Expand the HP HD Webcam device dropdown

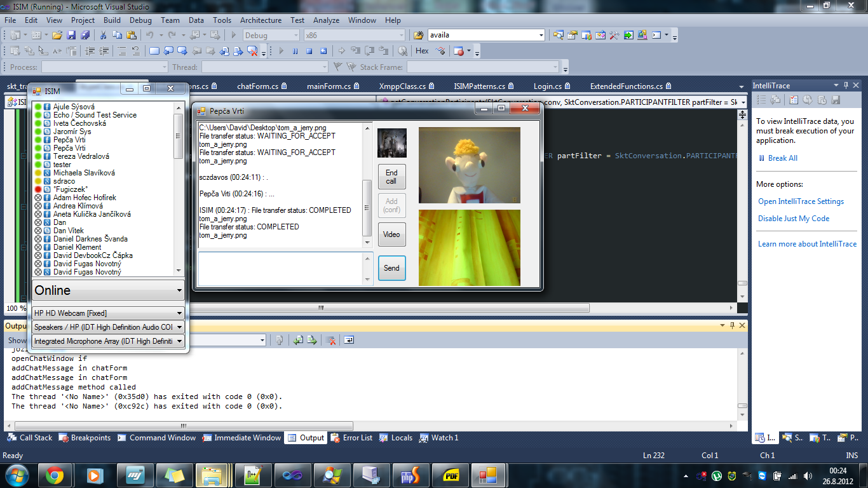click(x=108, y=313)
